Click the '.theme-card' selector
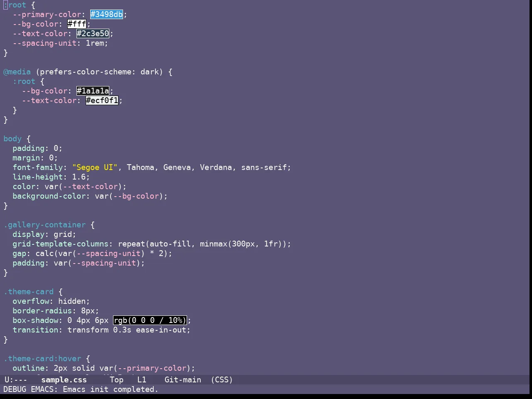The width and height of the screenshot is (532, 399). (29, 292)
